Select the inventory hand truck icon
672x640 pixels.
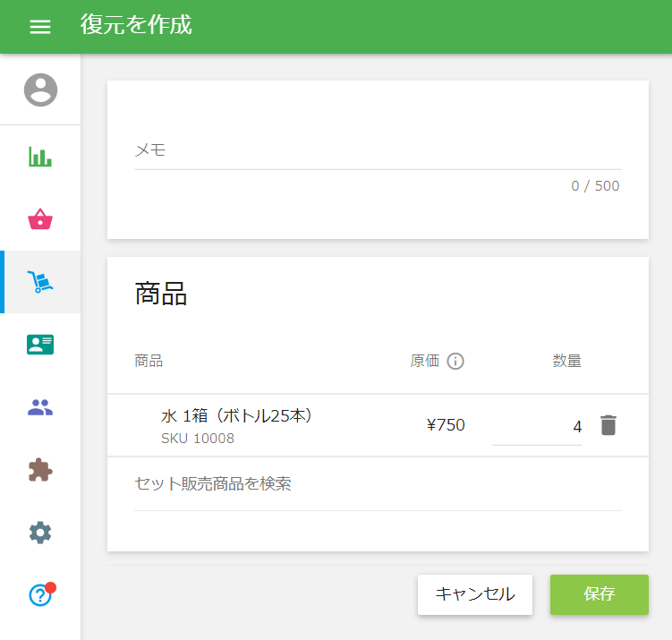pos(40,282)
